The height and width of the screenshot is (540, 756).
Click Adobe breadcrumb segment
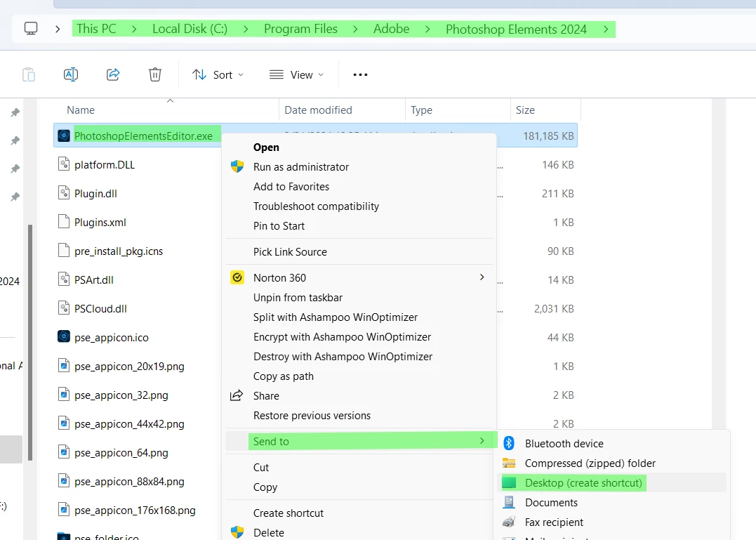[x=391, y=29]
